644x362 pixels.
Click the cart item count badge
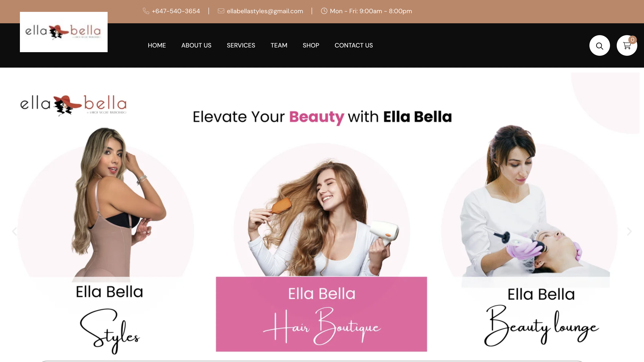click(632, 40)
